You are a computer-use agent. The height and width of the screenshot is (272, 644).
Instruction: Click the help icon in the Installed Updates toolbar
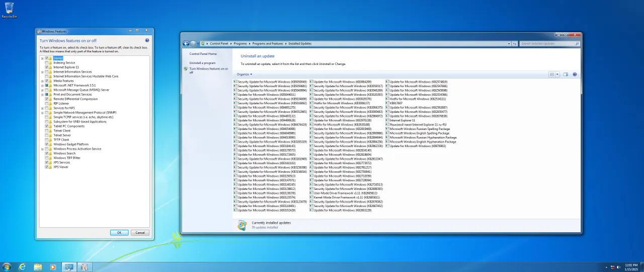pyautogui.click(x=575, y=75)
